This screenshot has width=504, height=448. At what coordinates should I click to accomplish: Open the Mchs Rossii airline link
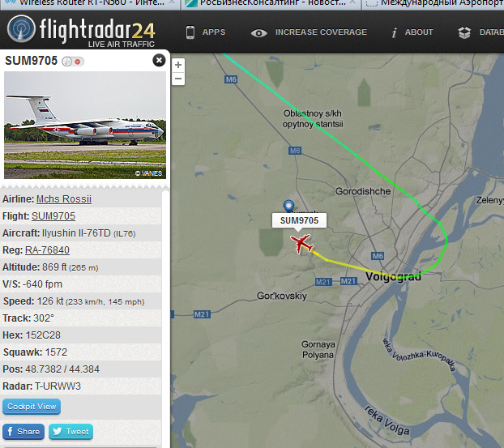pyautogui.click(x=64, y=199)
